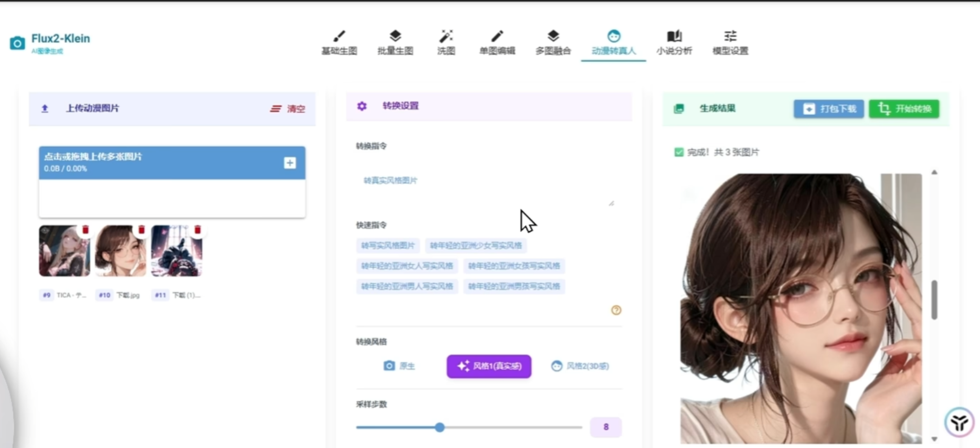
Task: Toggle the 完成! 共 3 张图片 checkbox
Action: pos(679,152)
